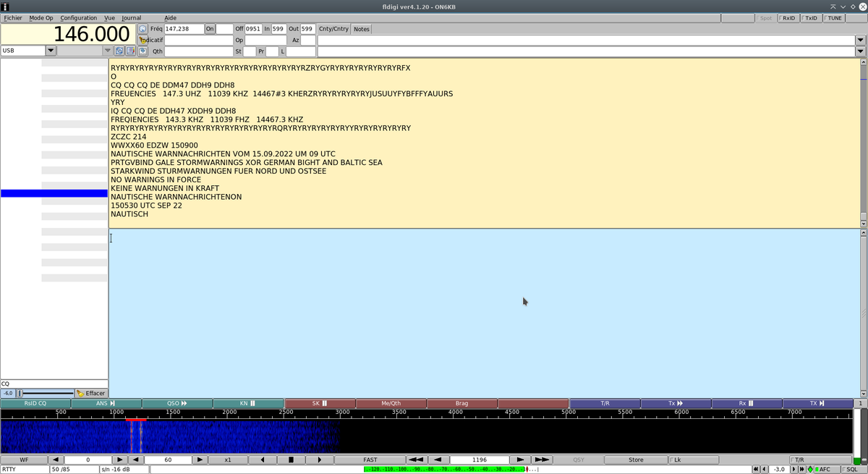Select the x1 waterfall magnification control
Viewport: 868px width, 474px height.
(227, 459)
